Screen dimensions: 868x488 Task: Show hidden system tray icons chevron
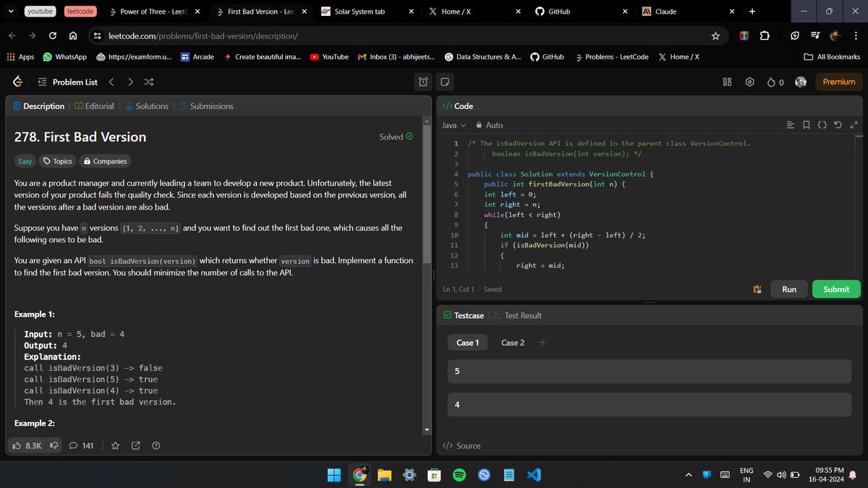(689, 475)
